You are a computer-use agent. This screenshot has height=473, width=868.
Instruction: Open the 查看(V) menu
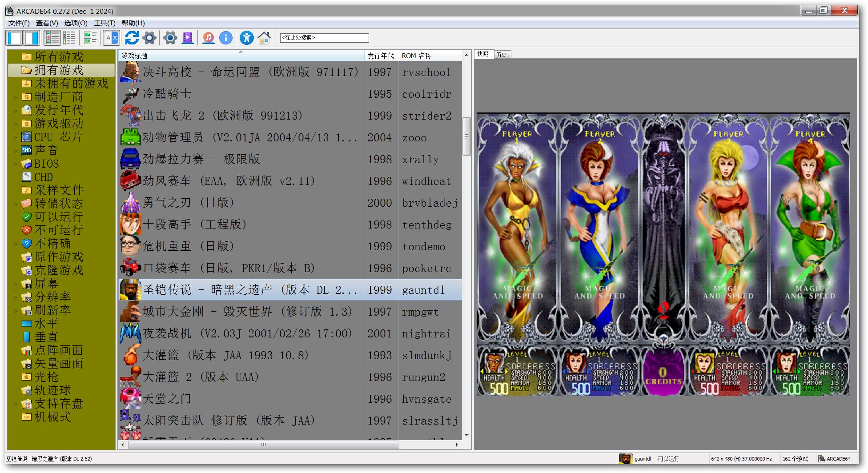(x=47, y=23)
